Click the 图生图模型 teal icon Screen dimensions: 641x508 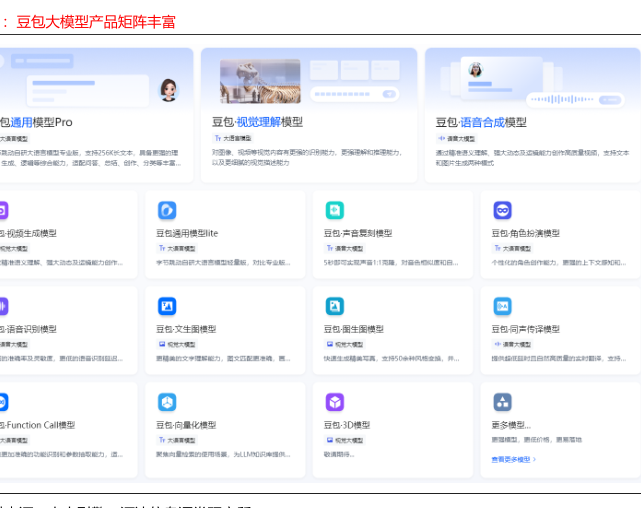pyautogui.click(x=334, y=306)
